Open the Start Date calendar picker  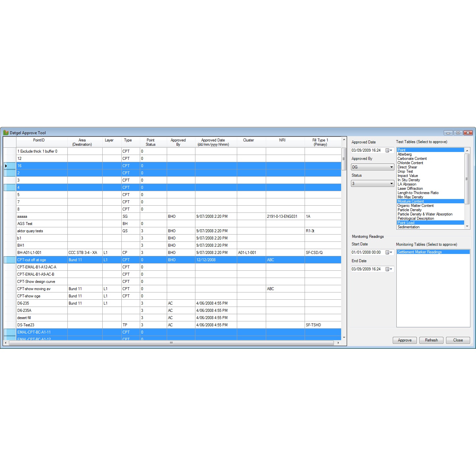click(389, 252)
